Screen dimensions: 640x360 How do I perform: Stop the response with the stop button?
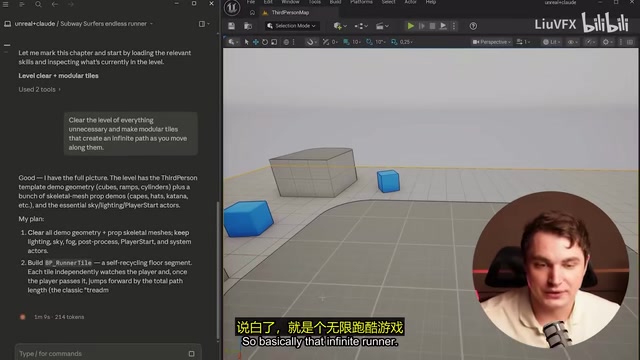click(x=191, y=353)
